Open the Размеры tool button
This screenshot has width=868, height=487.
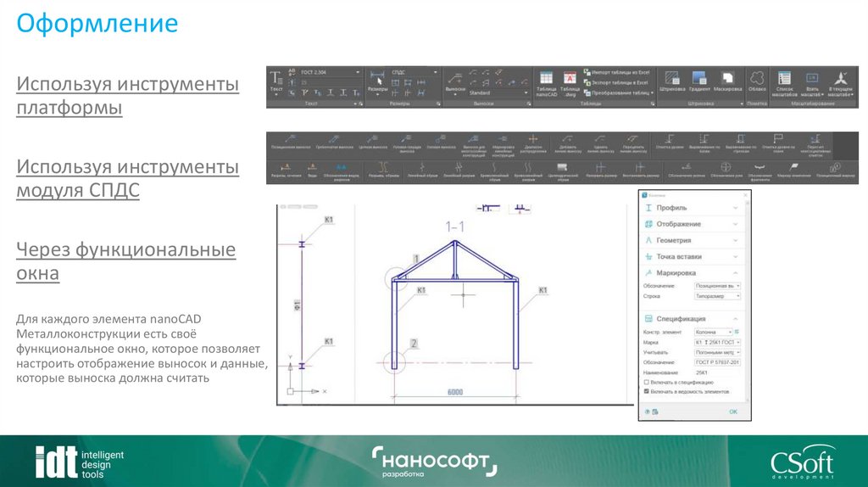[x=377, y=82]
